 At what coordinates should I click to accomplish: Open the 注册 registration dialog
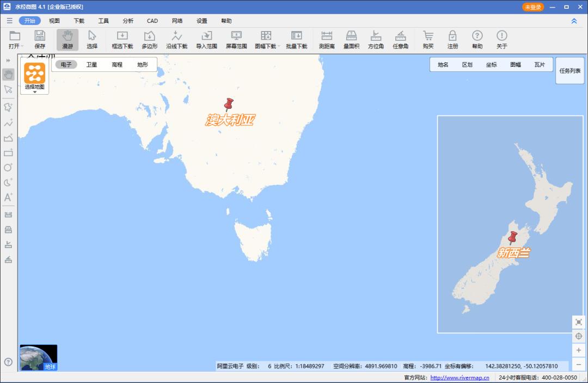click(x=452, y=39)
